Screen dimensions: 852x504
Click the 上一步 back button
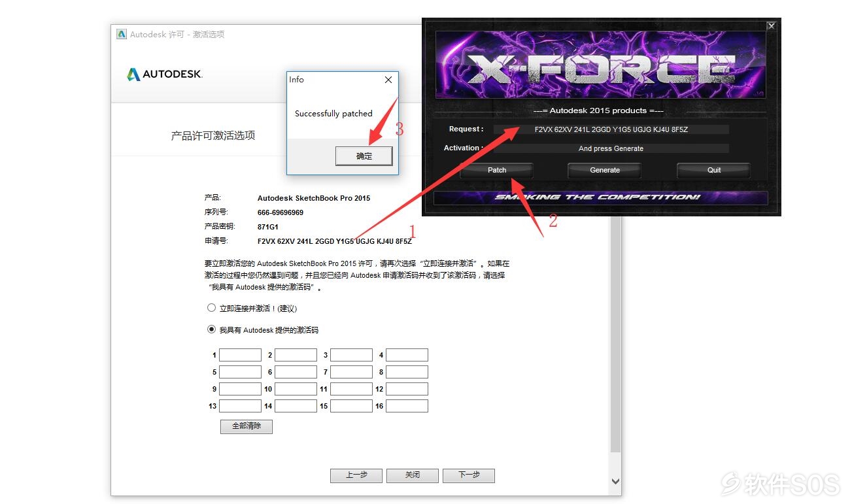tap(356, 475)
